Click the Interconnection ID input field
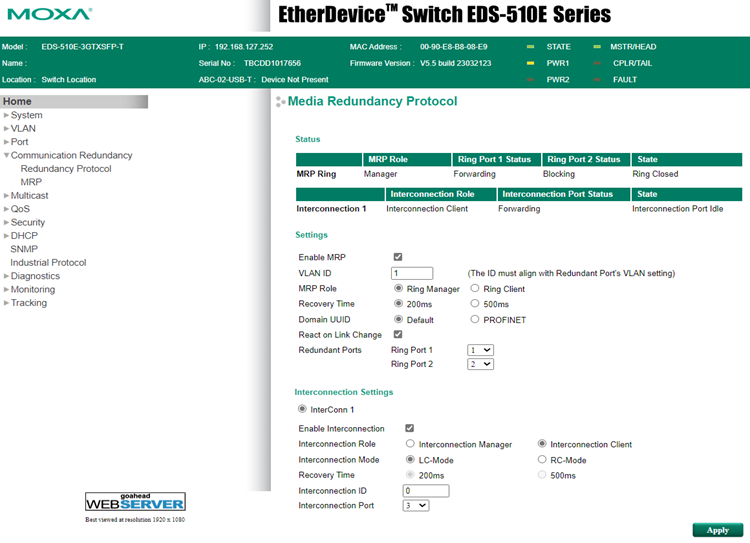The image size is (750, 543). click(426, 490)
